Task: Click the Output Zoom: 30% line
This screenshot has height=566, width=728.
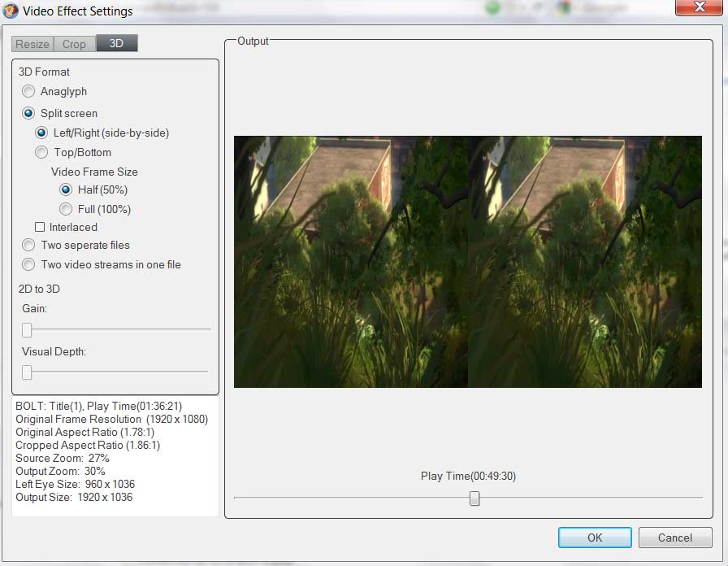Action: point(60,471)
